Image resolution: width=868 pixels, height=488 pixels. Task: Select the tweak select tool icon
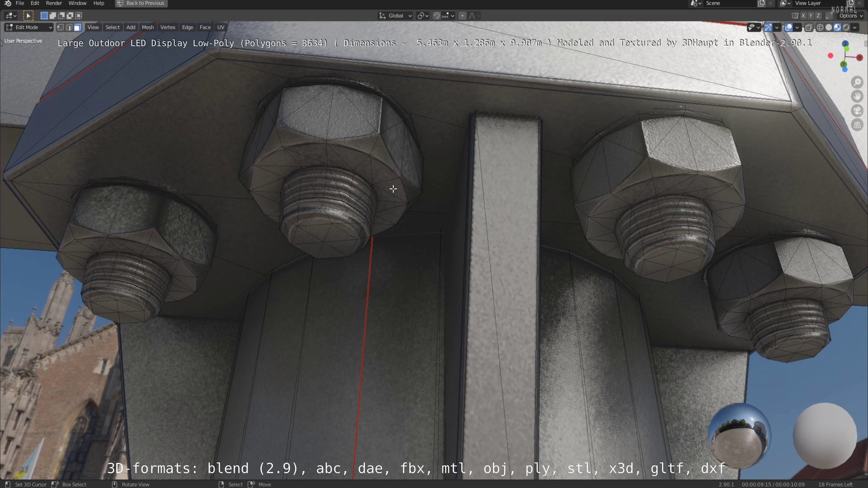[28, 16]
